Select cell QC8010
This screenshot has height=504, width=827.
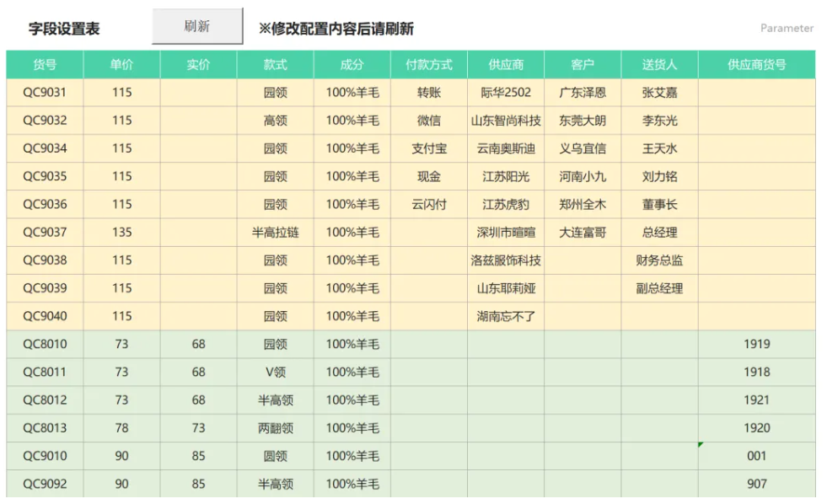click(x=45, y=344)
